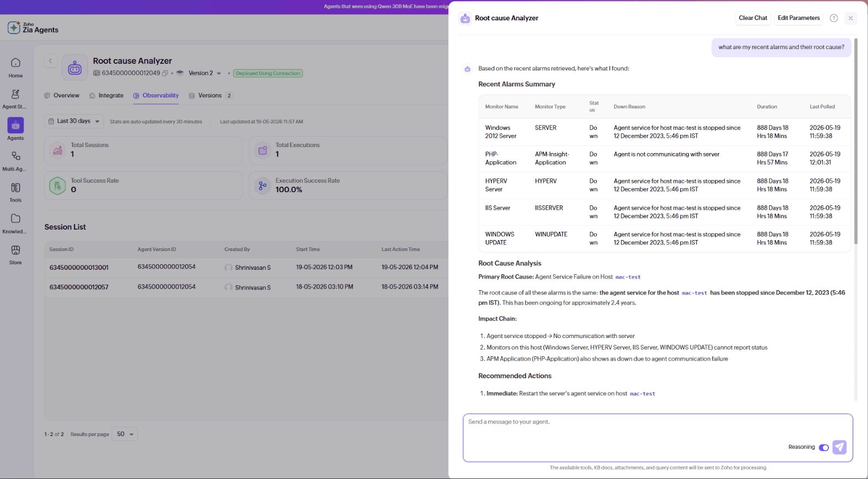Image resolution: width=868 pixels, height=479 pixels.
Task: Open the Results per page dropdown
Action: pyautogui.click(x=125, y=434)
